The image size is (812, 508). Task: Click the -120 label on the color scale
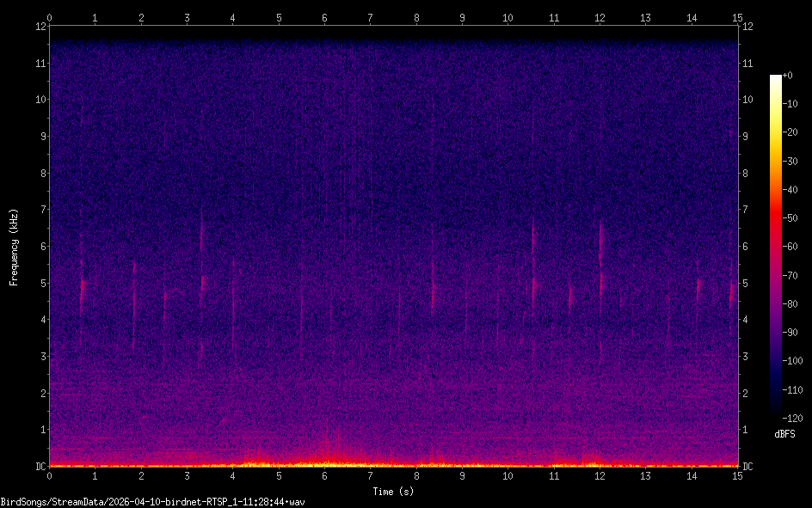click(794, 418)
